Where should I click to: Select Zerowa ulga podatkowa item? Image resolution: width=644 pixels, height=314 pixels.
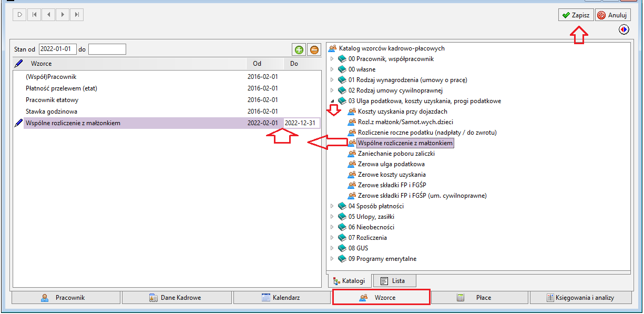pyautogui.click(x=391, y=164)
